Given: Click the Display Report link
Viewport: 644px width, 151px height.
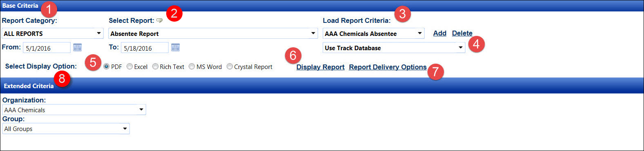Looking at the screenshot, I should (x=320, y=67).
